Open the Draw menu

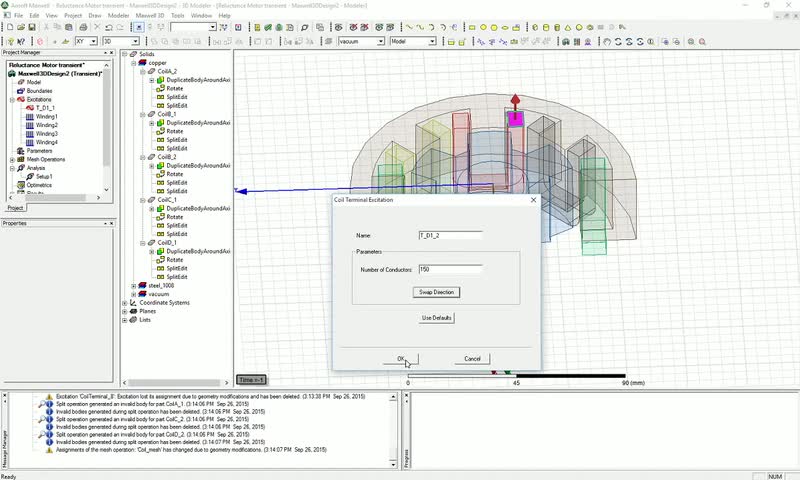point(95,16)
